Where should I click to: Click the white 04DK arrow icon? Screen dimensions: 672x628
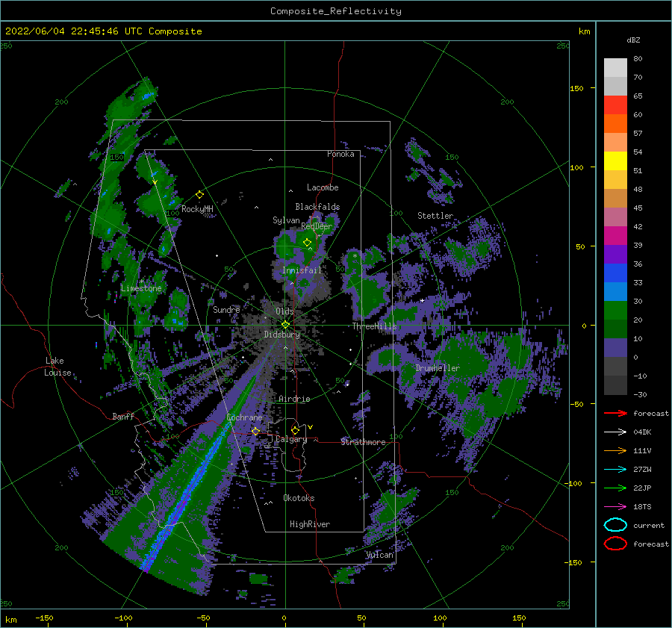[x=615, y=432]
